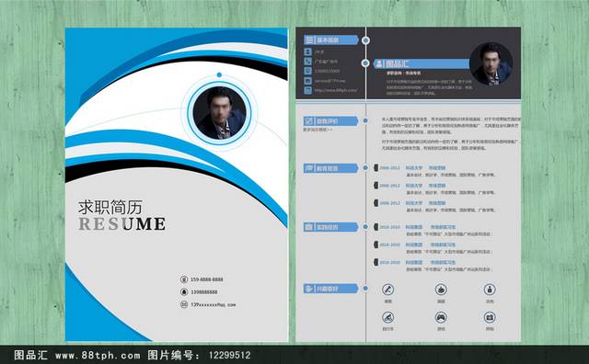Click the 基本信息 section banner
This screenshot has width=589, height=364.
331,40
